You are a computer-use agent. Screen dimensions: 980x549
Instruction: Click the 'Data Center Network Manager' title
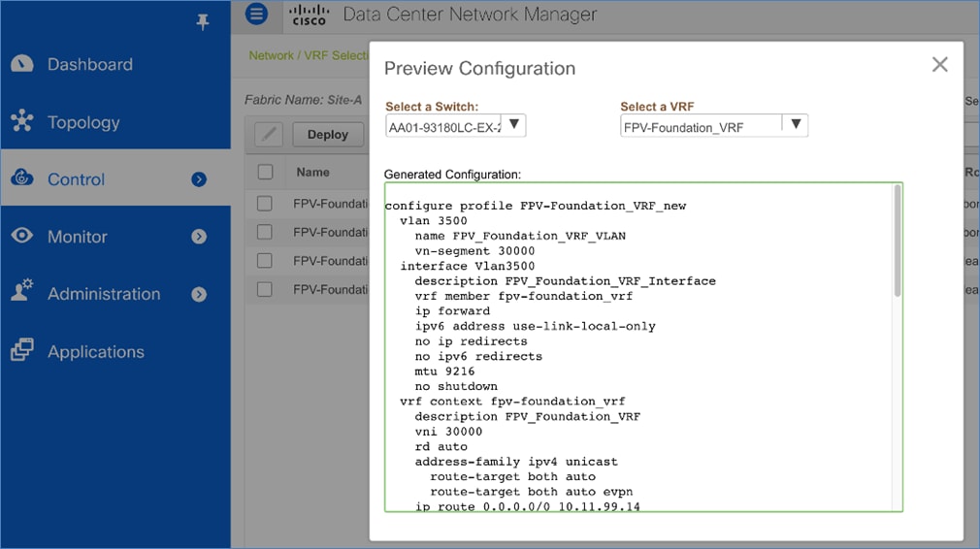click(x=470, y=15)
